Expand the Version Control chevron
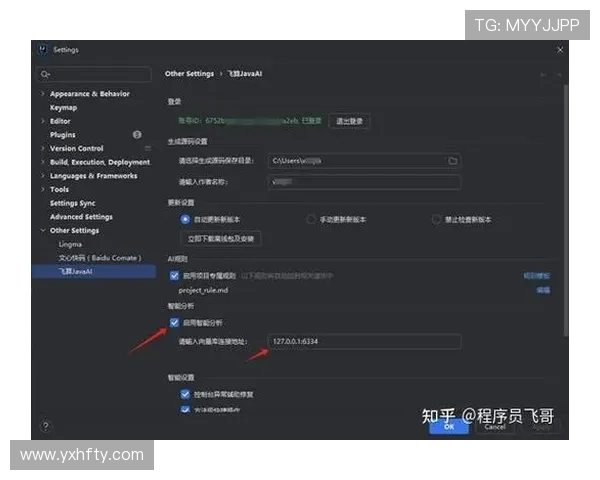Image resolution: width=600 pixels, height=480 pixels. [x=43, y=148]
